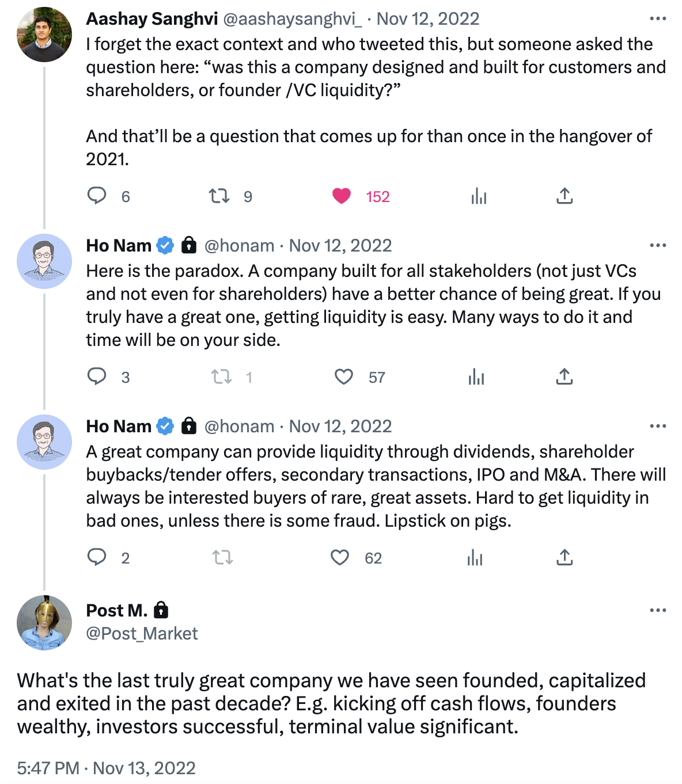
Task: Open more options on Aashay Sanghvi's tweet
Action: point(657,19)
